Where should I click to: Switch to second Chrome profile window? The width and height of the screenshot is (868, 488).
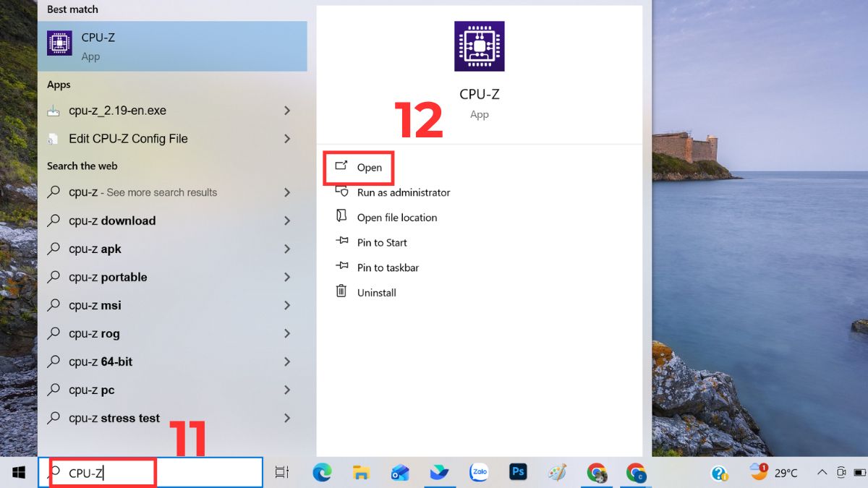click(x=636, y=473)
